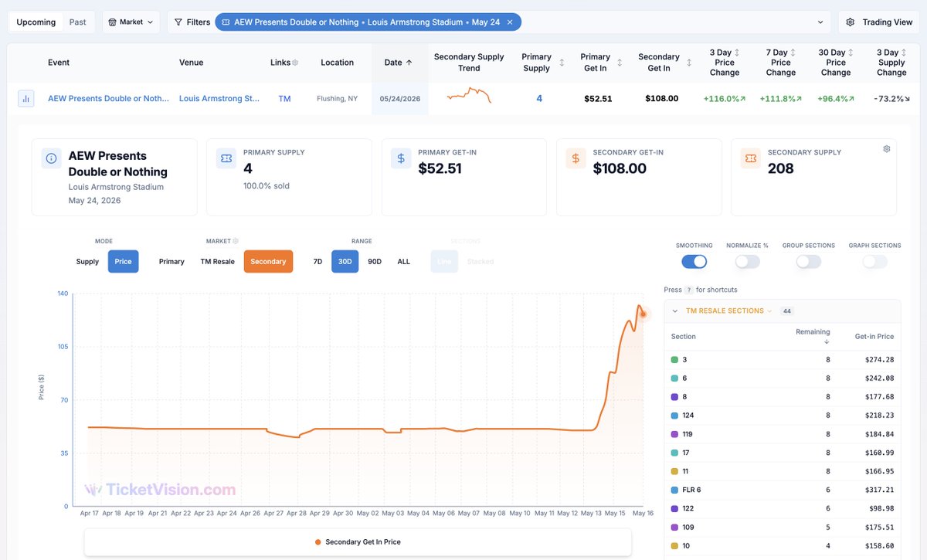This screenshot has width=927, height=560.
Task: Toggle the Smoothing switch off
Action: (694, 262)
